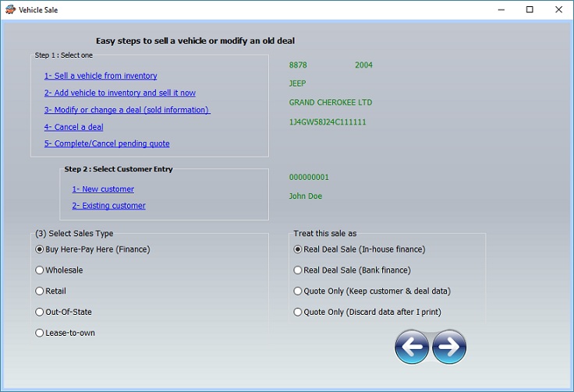The height and width of the screenshot is (392, 574).
Task: Select Quote Only (Discard data after I print)
Action: pos(297,312)
